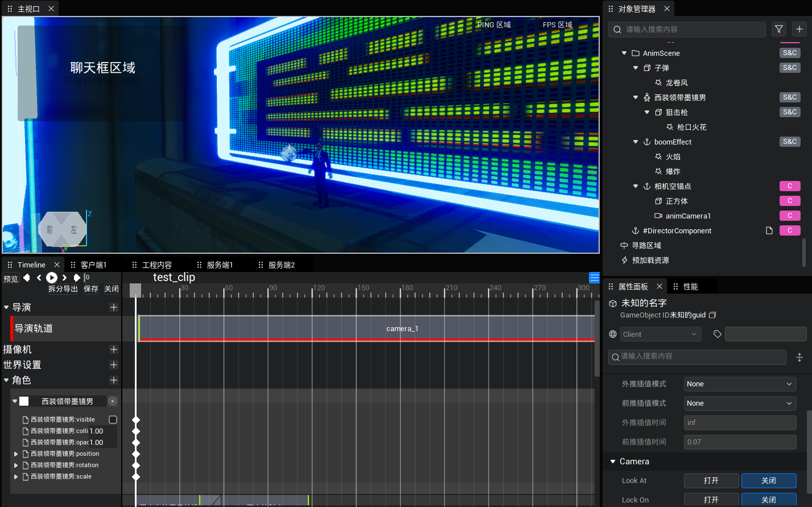Click the 拆分导出 button
Screen dimensions: 812x507
point(63,288)
